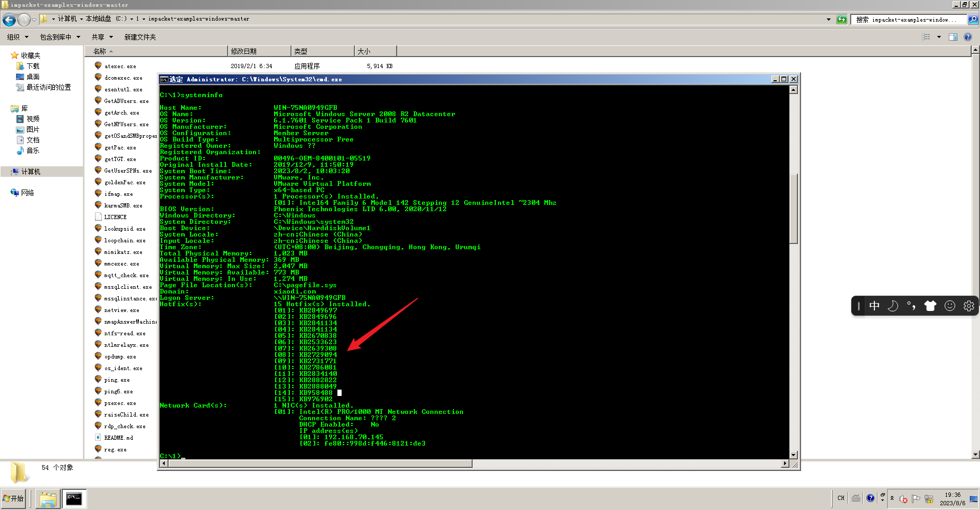Select 计算机 in the navigation pane
This screenshot has height=510, width=980.
click(31, 172)
